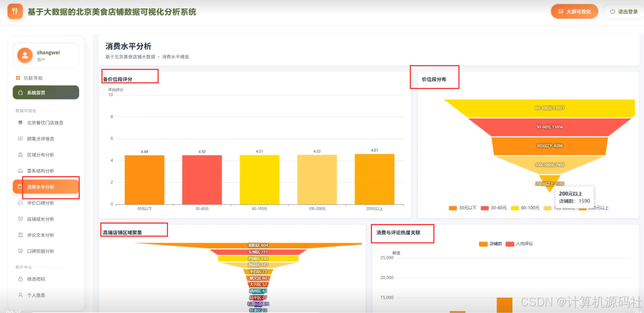Image resolution: width=644 pixels, height=313 pixels.
Task: Click the 30元以下 bar showing 4.49
Action: 144,180
